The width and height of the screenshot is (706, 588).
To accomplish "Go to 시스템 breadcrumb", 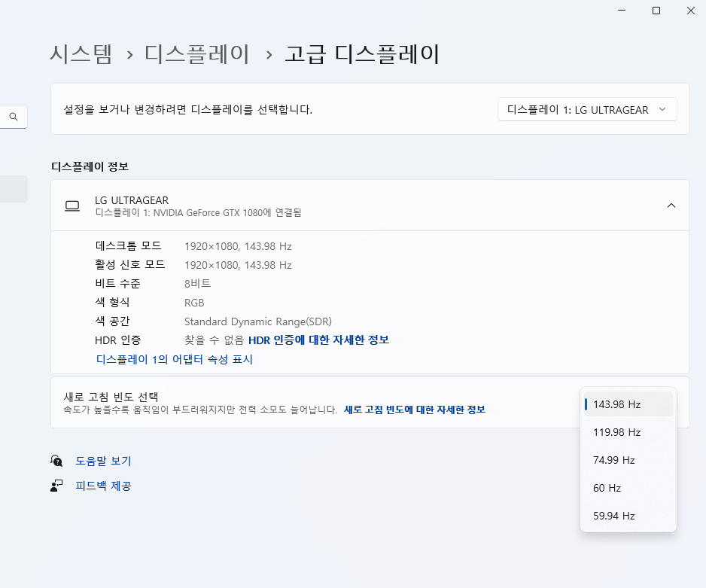I will pos(81,54).
